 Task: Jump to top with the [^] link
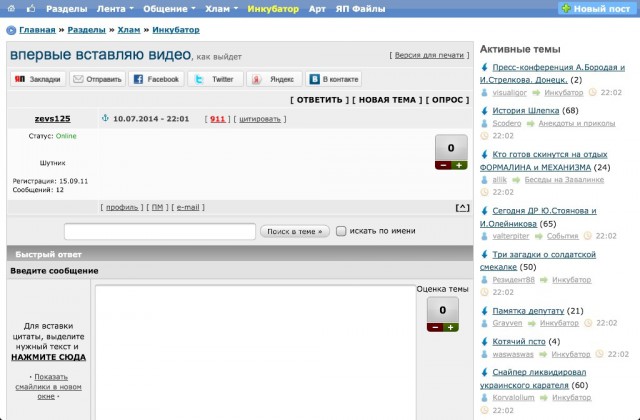pos(462,208)
